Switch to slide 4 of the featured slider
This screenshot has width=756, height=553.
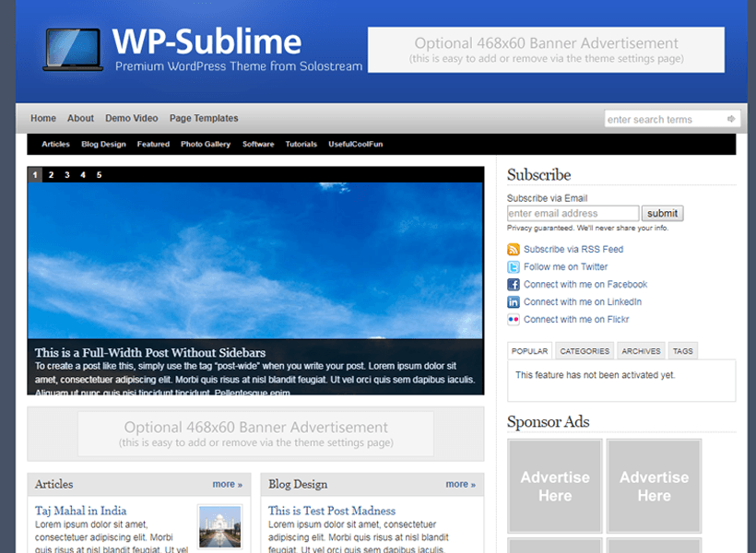(83, 174)
